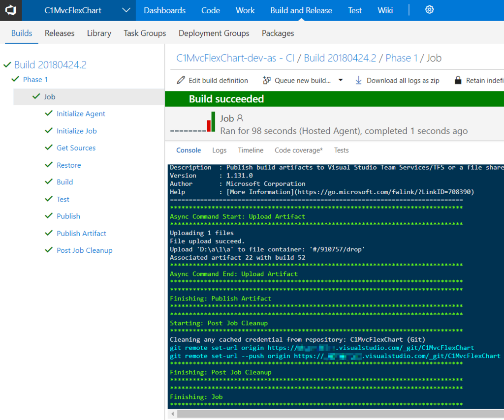
Task: Open the Code hub
Action: tap(211, 10)
